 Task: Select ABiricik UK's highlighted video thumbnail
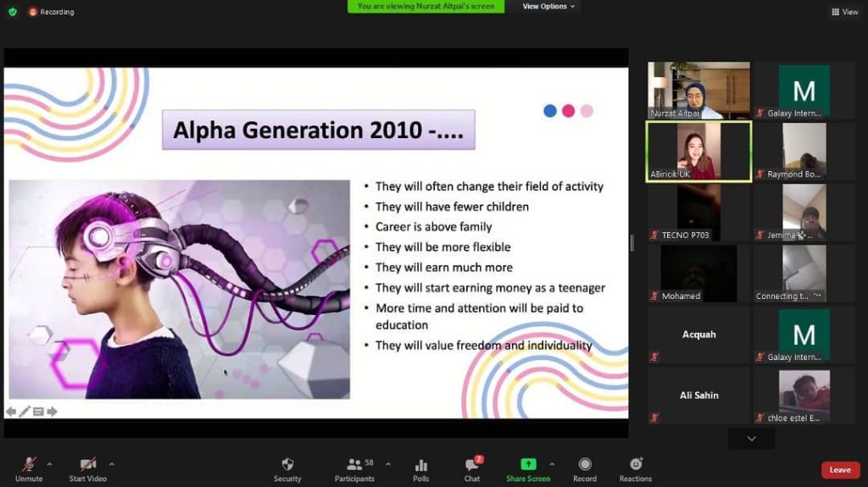click(698, 152)
